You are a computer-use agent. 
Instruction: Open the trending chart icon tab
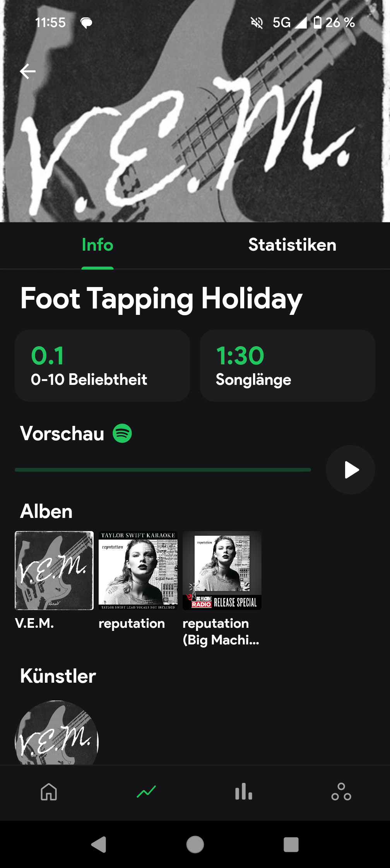pyautogui.click(x=146, y=792)
